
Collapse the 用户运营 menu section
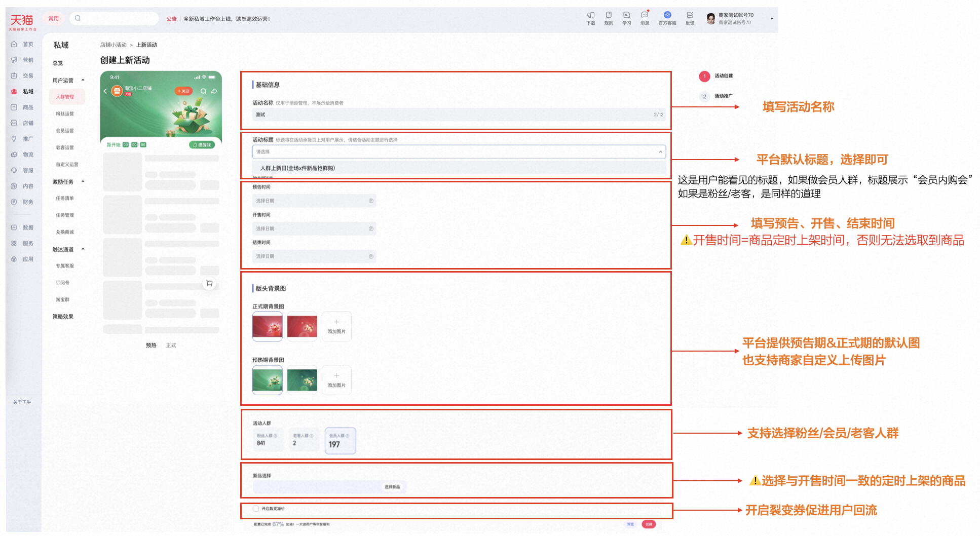pos(83,81)
